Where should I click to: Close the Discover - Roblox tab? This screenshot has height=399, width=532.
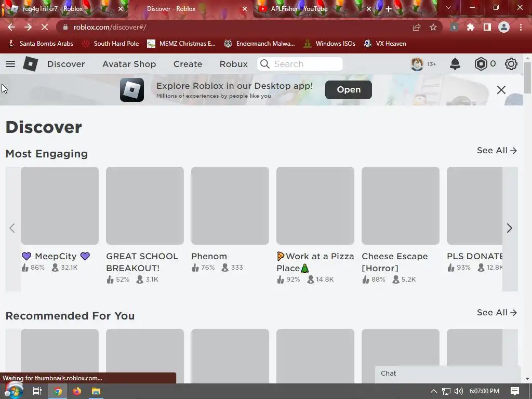244,9
